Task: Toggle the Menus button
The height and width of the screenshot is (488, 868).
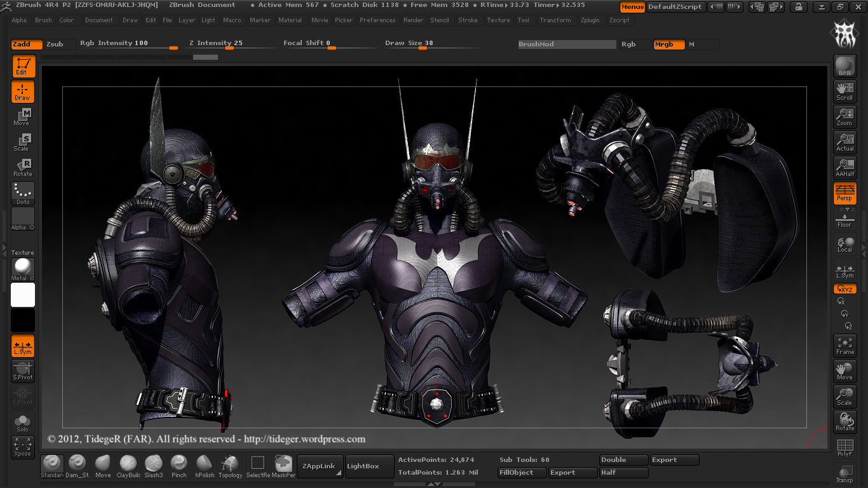Action: pos(632,7)
